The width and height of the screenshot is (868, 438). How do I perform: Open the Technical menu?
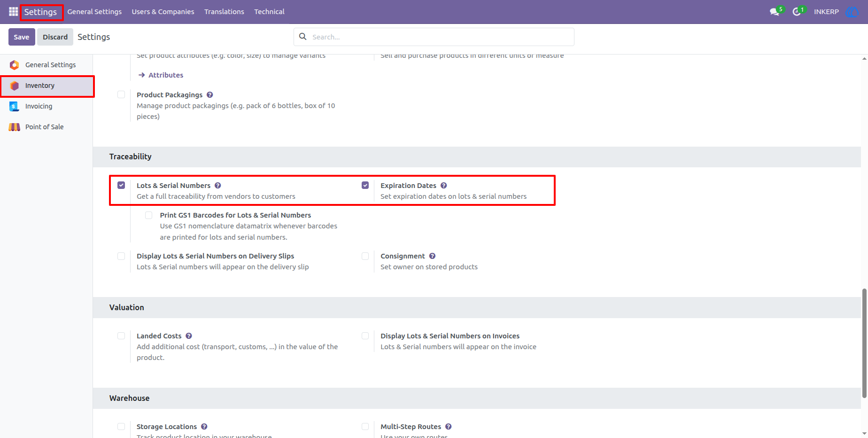(x=269, y=12)
